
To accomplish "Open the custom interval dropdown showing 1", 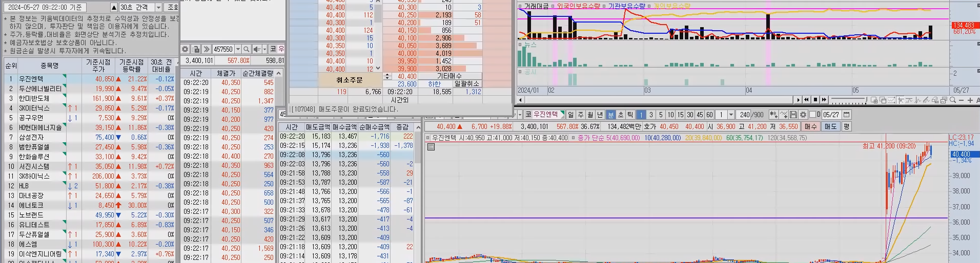I will [731, 115].
